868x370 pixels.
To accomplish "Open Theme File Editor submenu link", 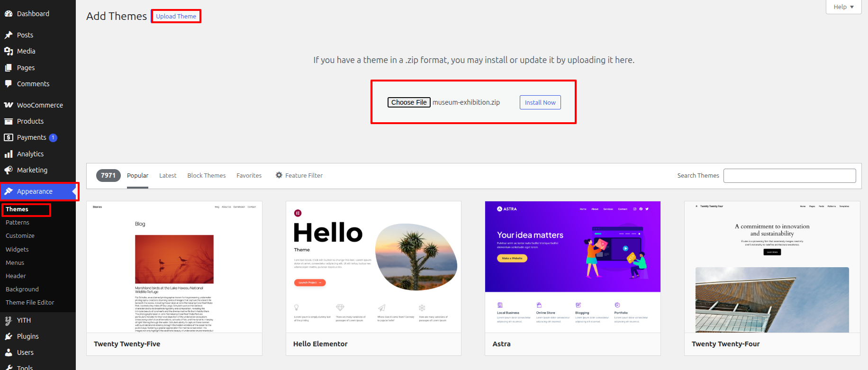I will [x=30, y=302].
